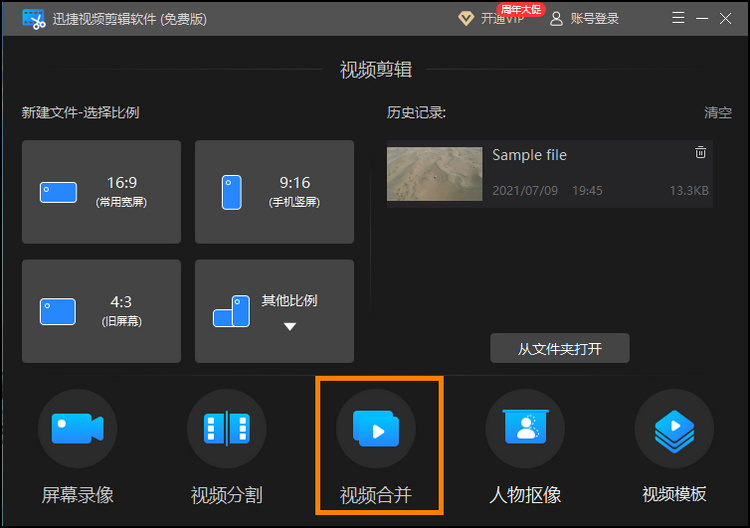Open account login (账号登录)
The width and height of the screenshot is (750, 528).
click(x=585, y=19)
